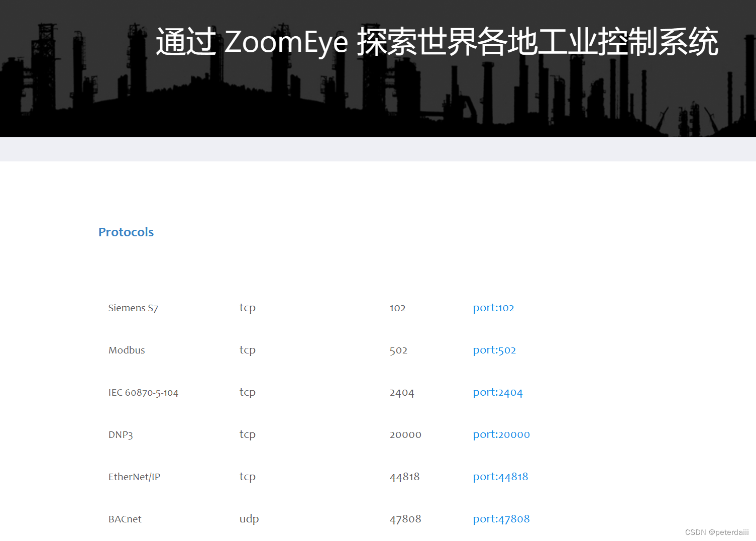
Task: Open the port:102 search link
Action: (x=493, y=308)
